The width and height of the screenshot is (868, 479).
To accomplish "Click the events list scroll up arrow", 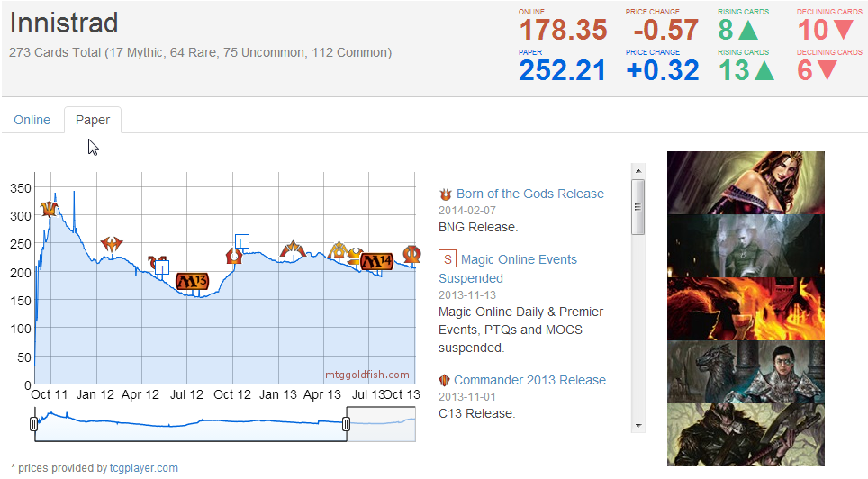I will [x=638, y=170].
